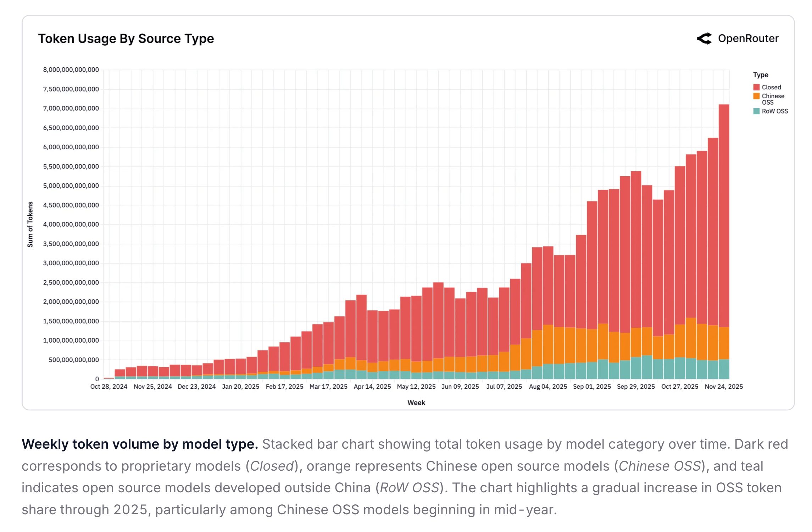Click the Closed legend label
812x532 pixels.
click(x=771, y=87)
